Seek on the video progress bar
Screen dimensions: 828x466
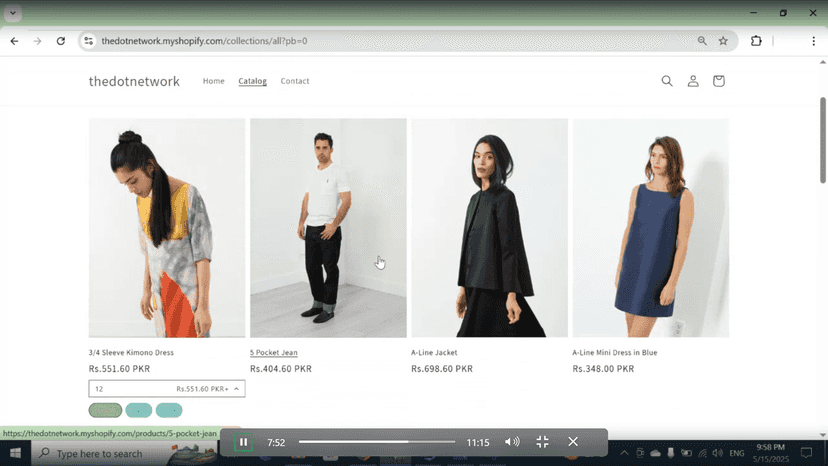[377, 442]
